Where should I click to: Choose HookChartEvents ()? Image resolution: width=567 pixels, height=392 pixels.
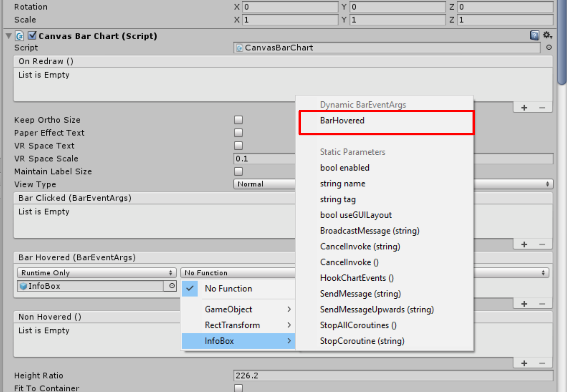(x=384, y=278)
